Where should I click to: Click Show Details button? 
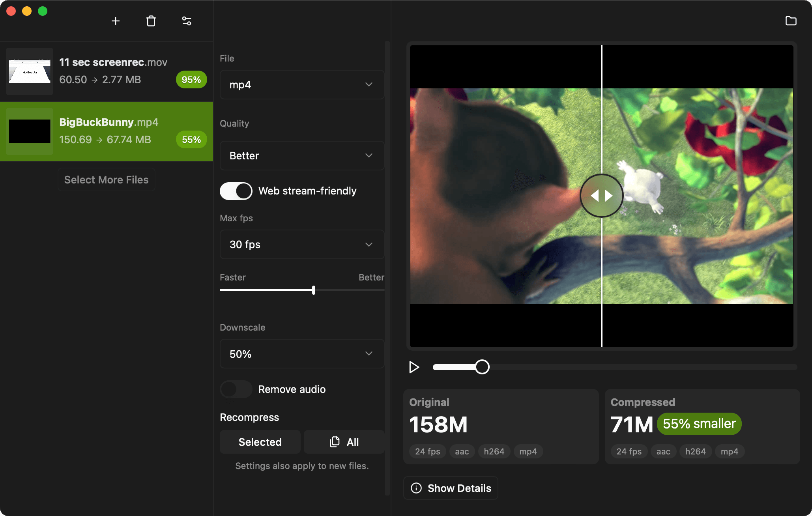pos(451,488)
